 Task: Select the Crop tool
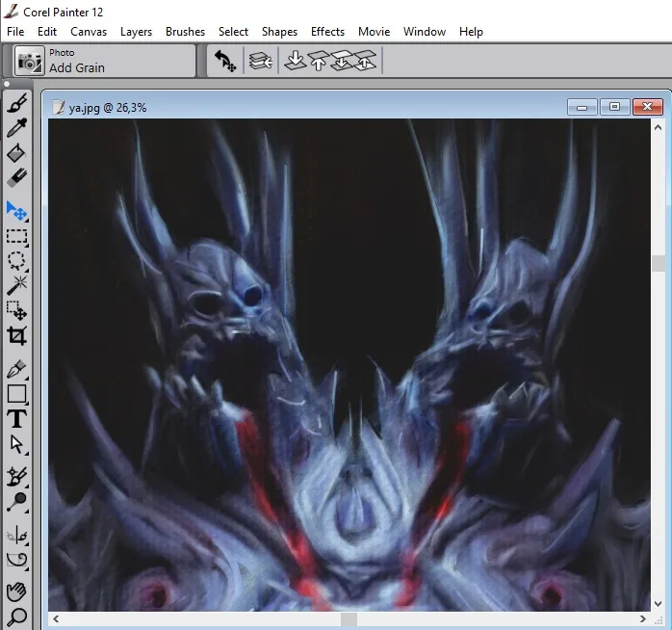click(x=17, y=336)
